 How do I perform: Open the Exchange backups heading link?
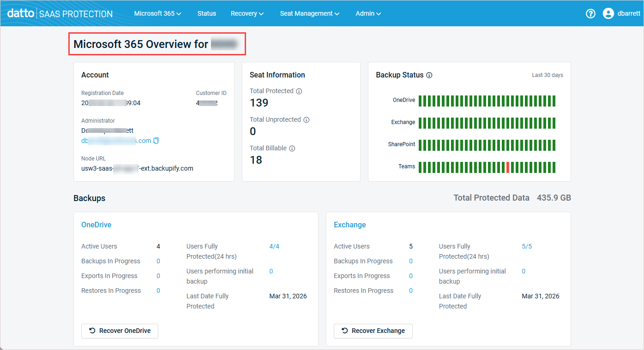pyautogui.click(x=349, y=225)
